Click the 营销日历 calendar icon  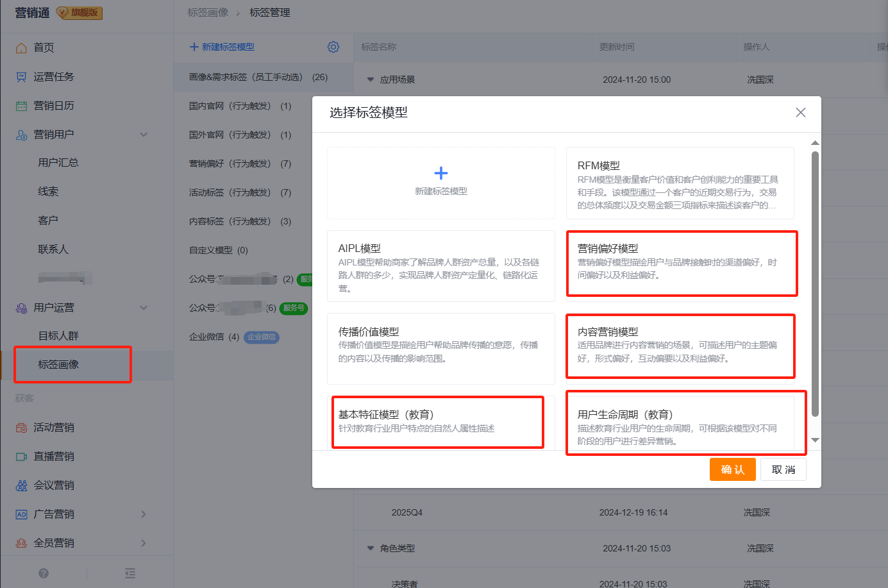(x=21, y=105)
